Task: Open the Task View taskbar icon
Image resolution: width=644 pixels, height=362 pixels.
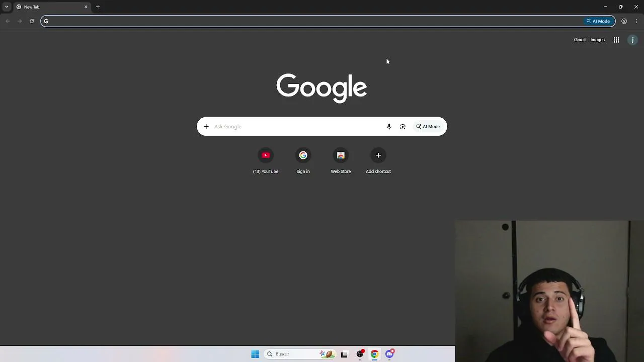Action: point(344,354)
